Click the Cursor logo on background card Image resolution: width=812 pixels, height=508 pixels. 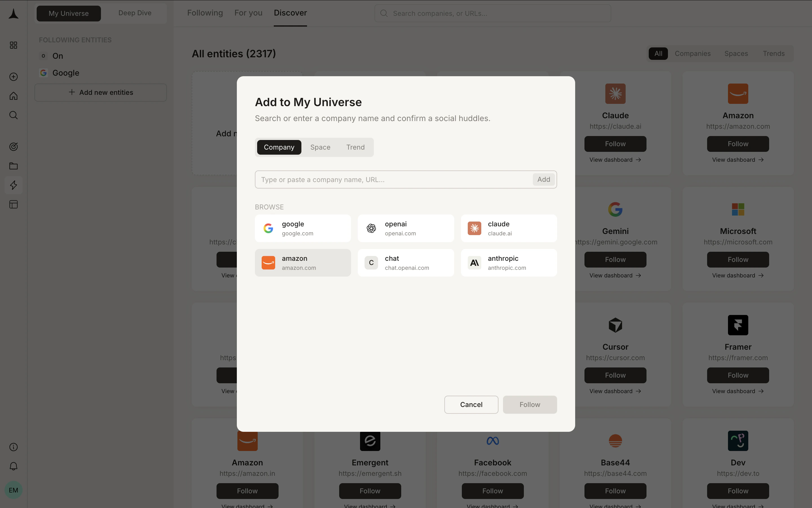pyautogui.click(x=615, y=325)
